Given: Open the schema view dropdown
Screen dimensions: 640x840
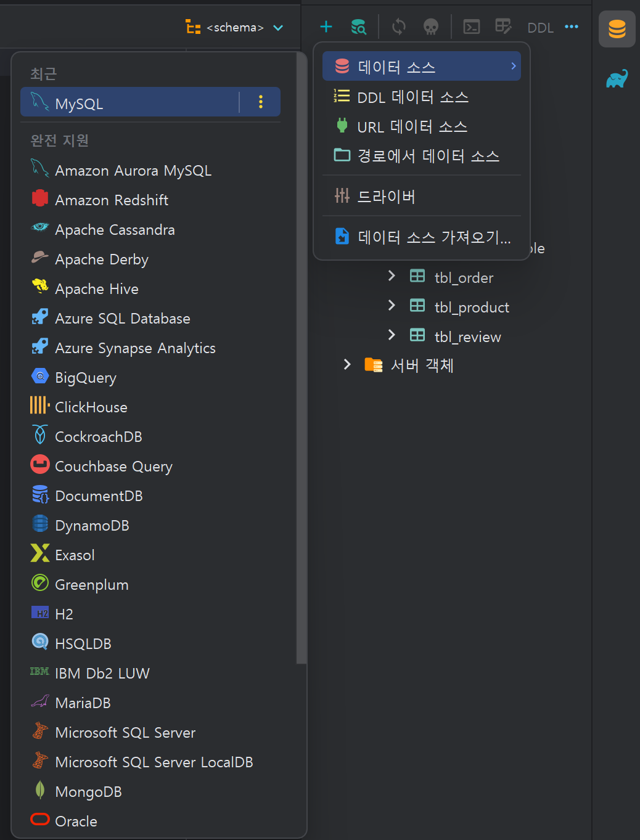Looking at the screenshot, I should (235, 28).
